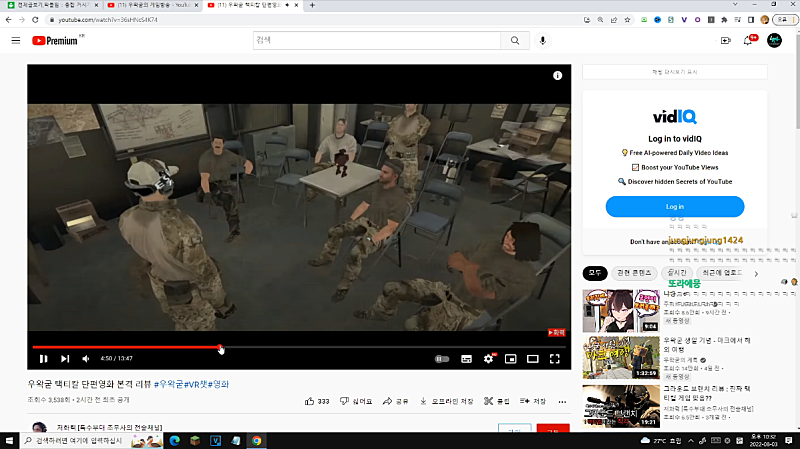Select the '모두' filter chip
800x449 pixels.
[x=595, y=273]
